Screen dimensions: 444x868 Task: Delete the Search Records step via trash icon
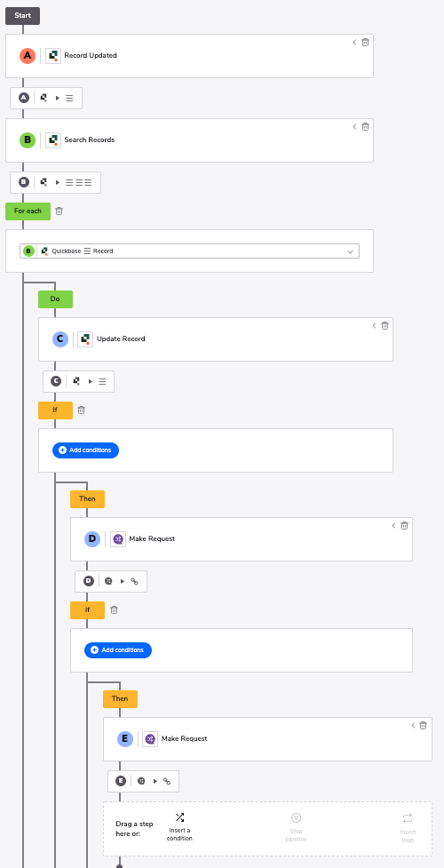365,126
